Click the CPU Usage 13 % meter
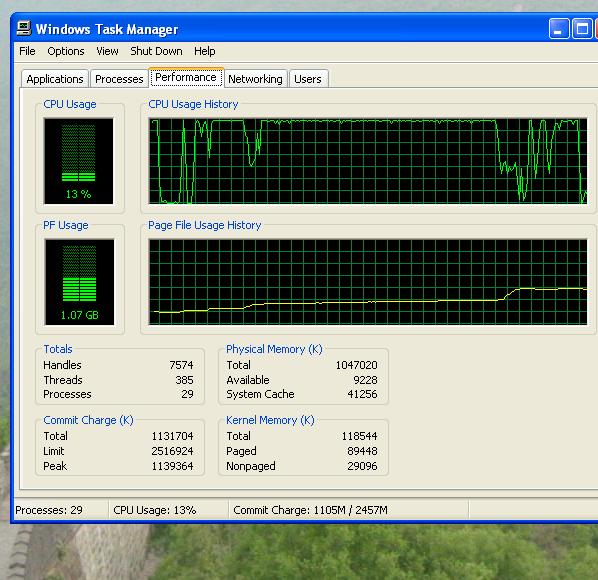Image resolution: width=598 pixels, height=580 pixels. click(x=79, y=161)
